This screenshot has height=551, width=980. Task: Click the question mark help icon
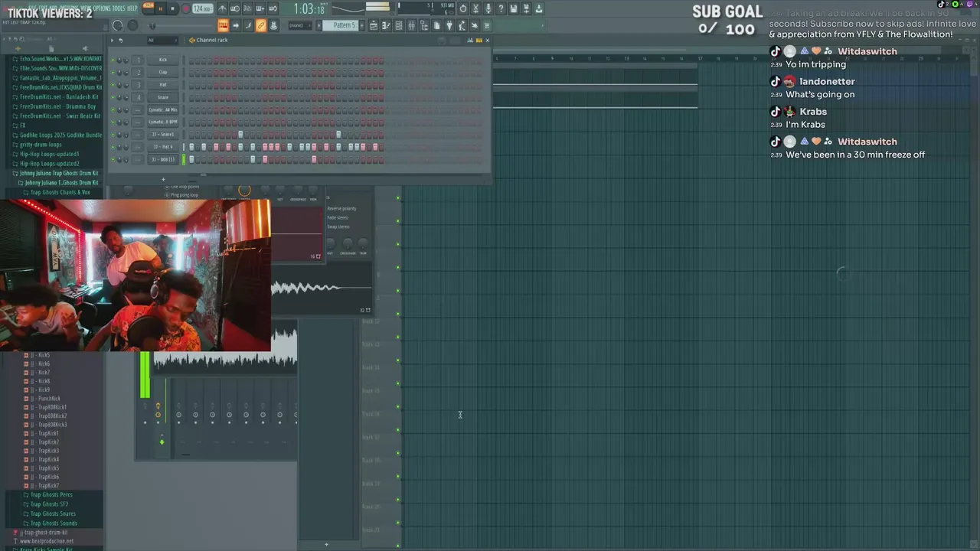coord(501,8)
